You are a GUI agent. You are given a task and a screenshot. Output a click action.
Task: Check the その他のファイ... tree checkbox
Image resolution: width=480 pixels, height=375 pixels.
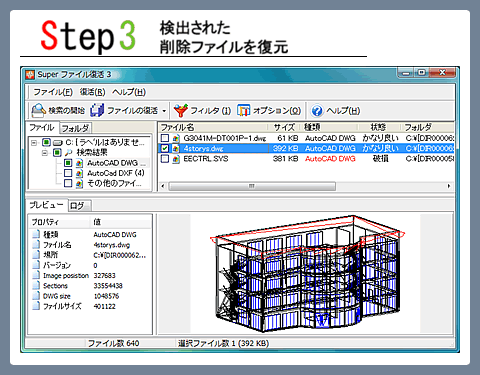[x=68, y=183]
